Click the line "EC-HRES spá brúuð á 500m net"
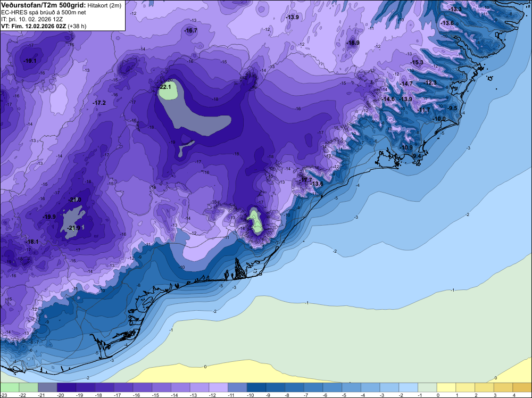Viewport: 532px width, 398px height. click(44, 13)
